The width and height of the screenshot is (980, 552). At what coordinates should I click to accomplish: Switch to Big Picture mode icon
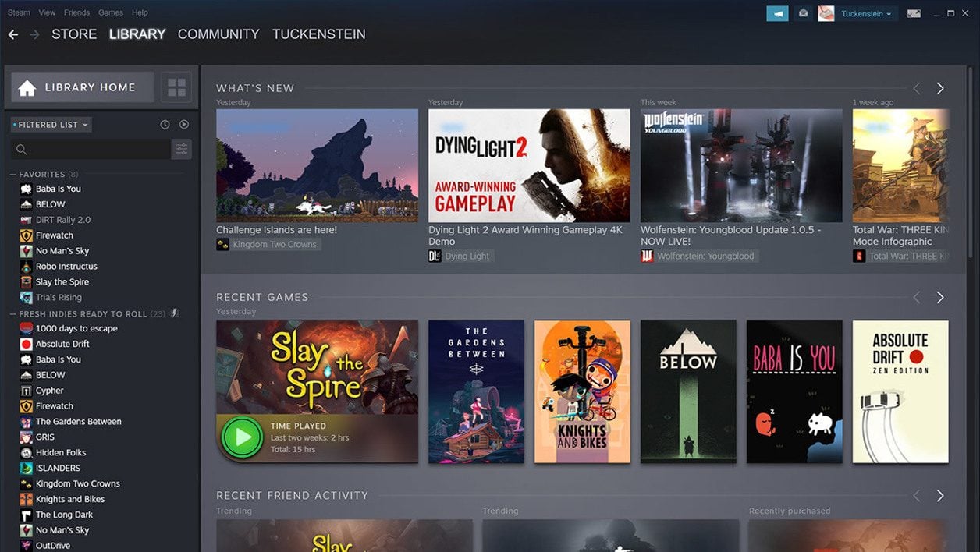point(914,13)
